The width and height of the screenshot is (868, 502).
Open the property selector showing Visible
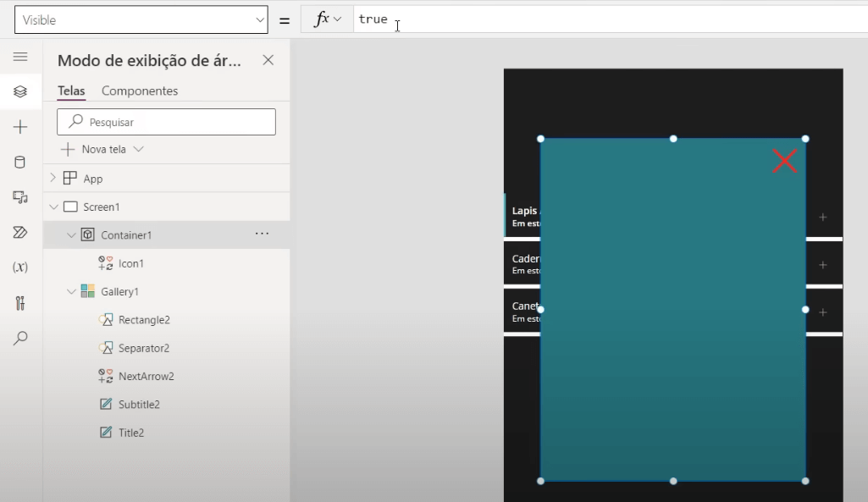[141, 19]
